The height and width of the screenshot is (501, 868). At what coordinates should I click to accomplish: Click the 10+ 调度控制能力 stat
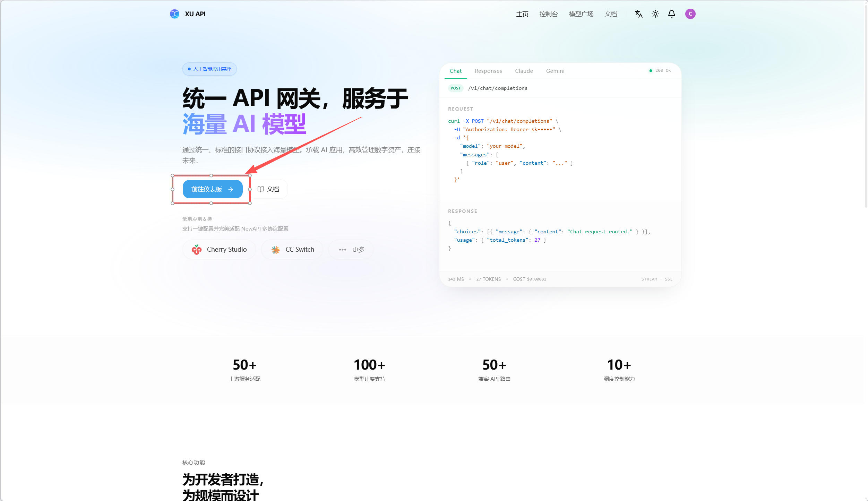619,370
